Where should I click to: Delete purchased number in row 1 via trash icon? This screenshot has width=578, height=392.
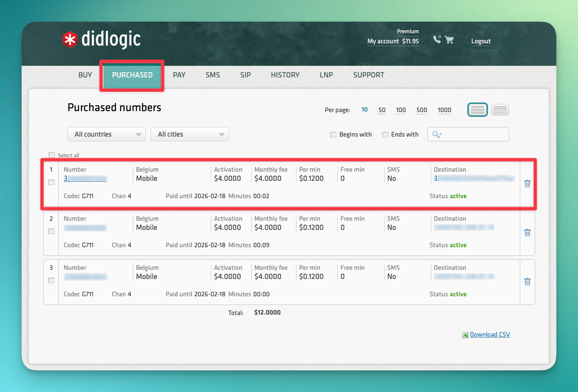[x=527, y=184]
